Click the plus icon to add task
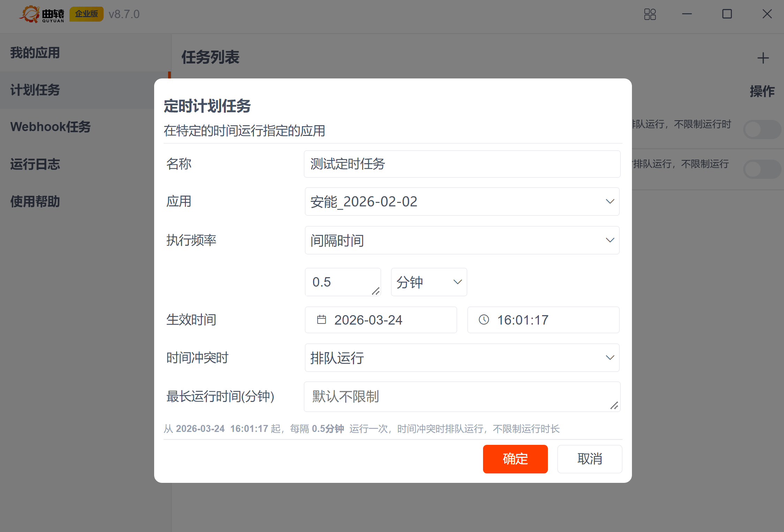The width and height of the screenshot is (784, 532). pyautogui.click(x=763, y=58)
